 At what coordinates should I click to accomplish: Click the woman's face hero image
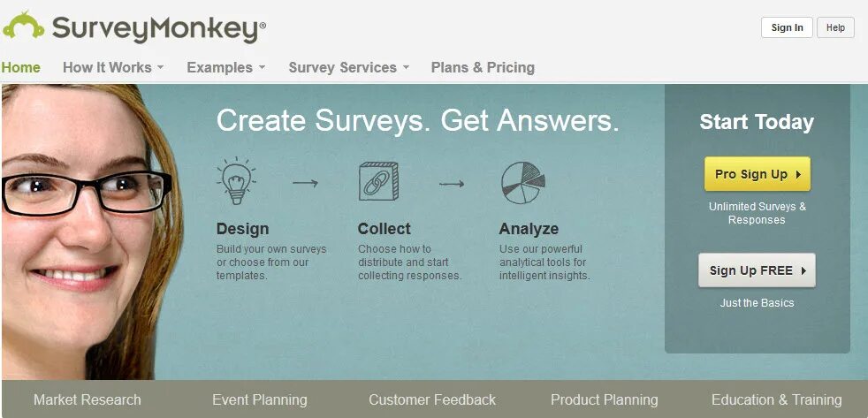tap(91, 232)
